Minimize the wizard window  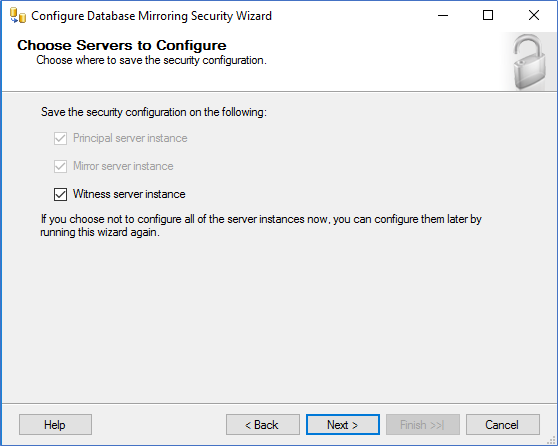[443, 15]
